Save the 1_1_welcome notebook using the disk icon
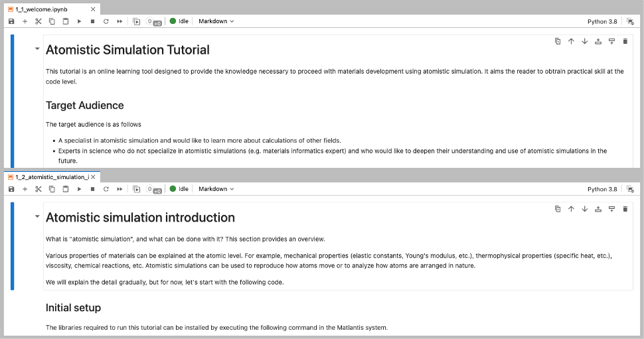Viewport: 644px width, 339px height. point(11,21)
